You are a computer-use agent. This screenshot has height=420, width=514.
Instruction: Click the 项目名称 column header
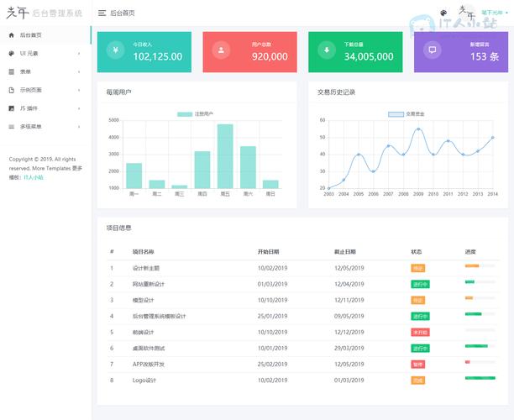[x=144, y=252]
